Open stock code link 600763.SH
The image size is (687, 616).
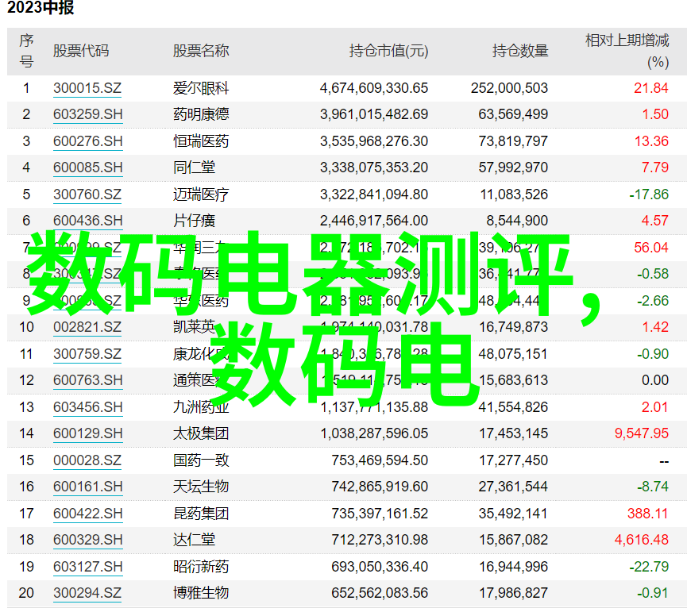click(87, 380)
